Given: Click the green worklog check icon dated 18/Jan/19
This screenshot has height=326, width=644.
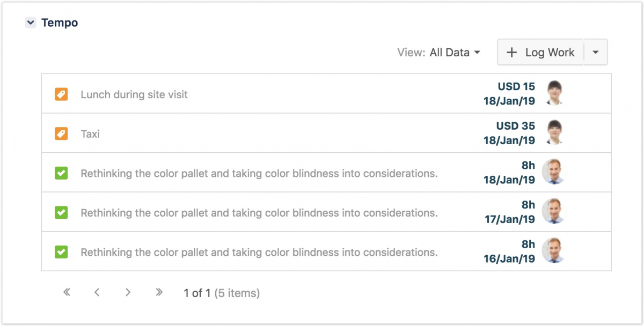Looking at the screenshot, I should [61, 173].
